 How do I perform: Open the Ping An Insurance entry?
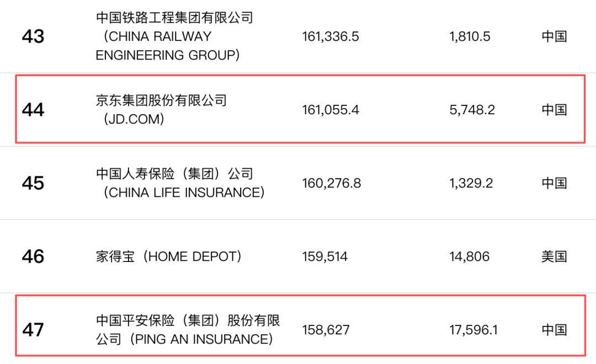tap(188, 329)
